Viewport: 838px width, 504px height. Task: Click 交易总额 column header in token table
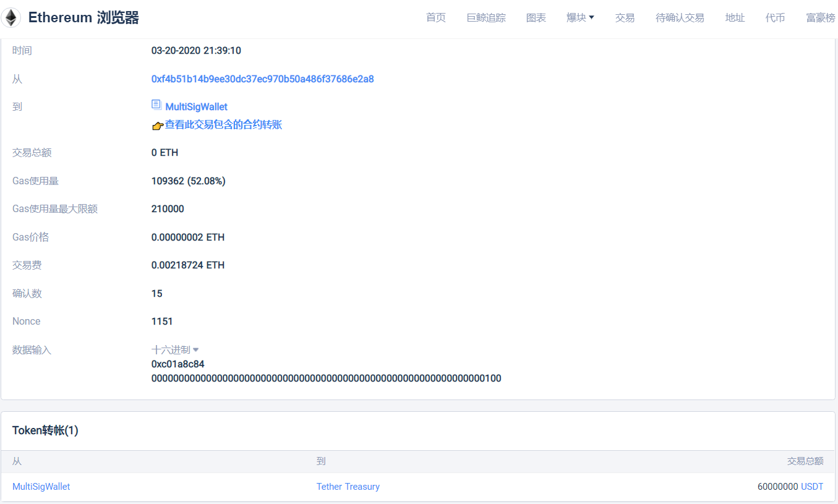pyautogui.click(x=805, y=461)
